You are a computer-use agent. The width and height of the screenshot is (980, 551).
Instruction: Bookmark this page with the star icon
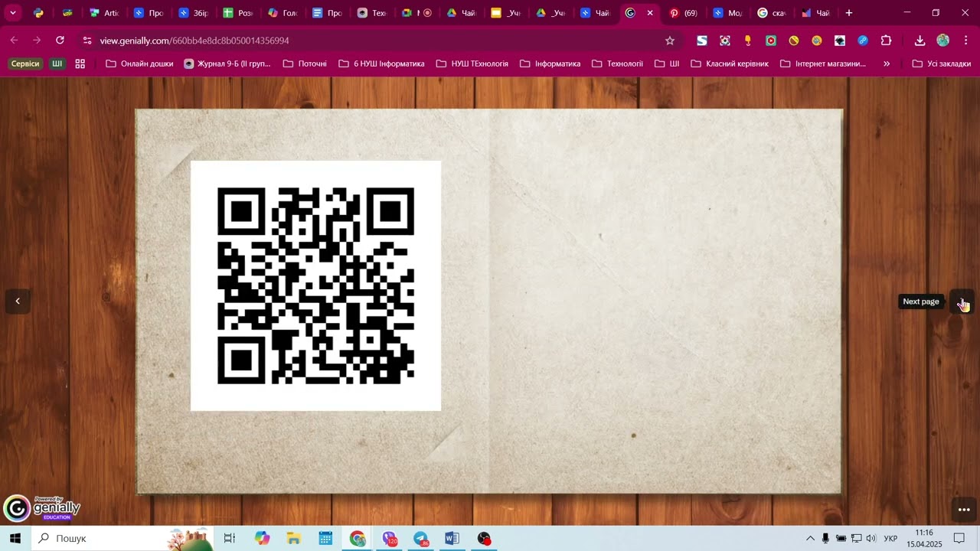670,41
